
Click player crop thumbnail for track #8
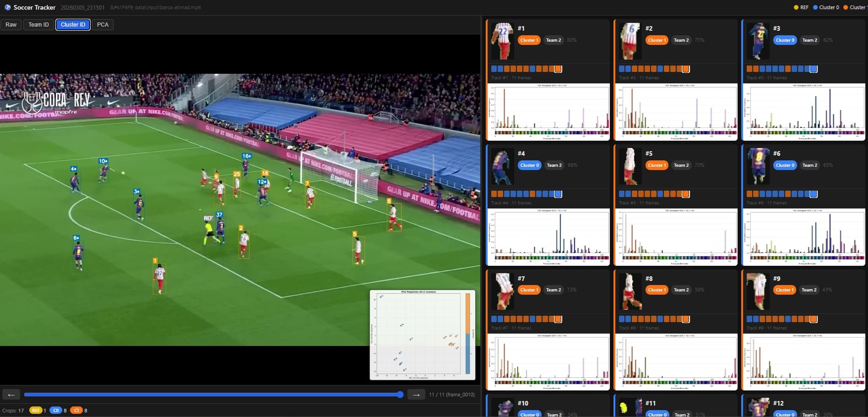click(630, 291)
